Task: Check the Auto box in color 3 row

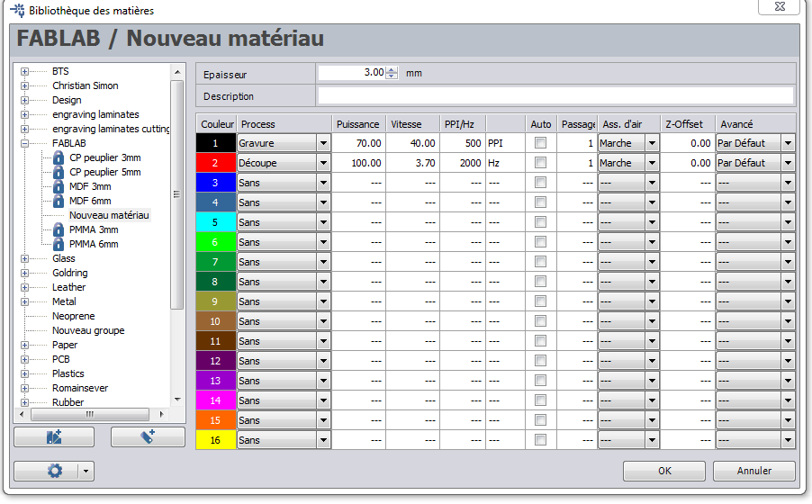Action: (x=540, y=183)
